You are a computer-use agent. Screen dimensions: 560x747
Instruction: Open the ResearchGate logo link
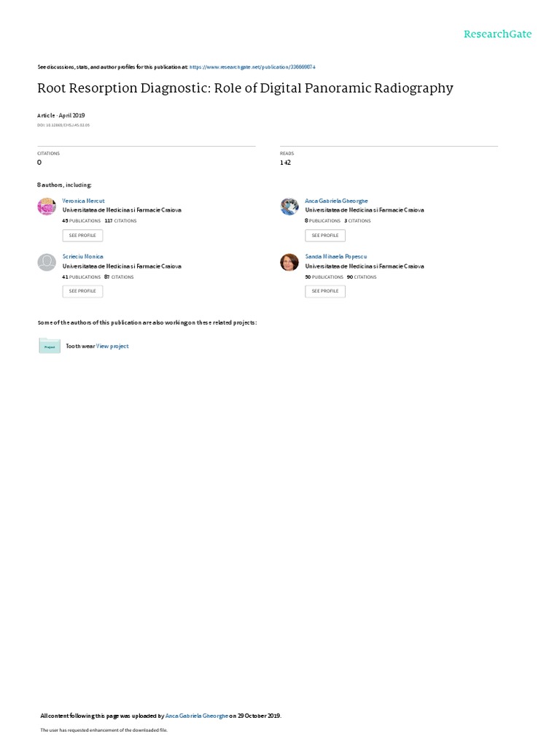[497, 34]
